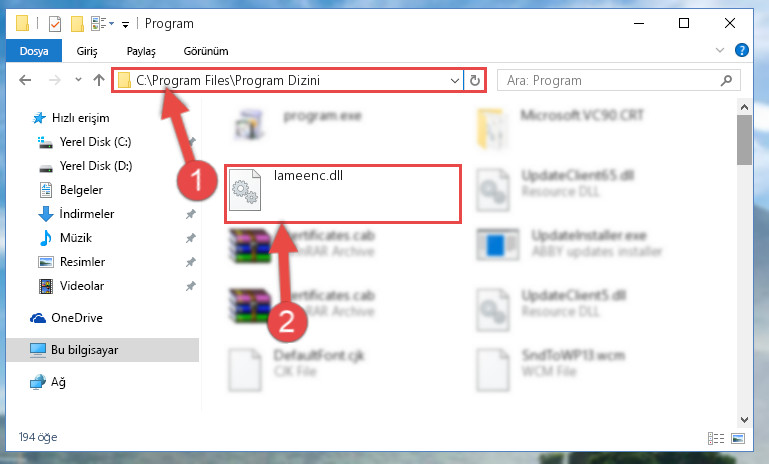Click the Back navigation arrow
769x464 pixels.
coord(25,80)
